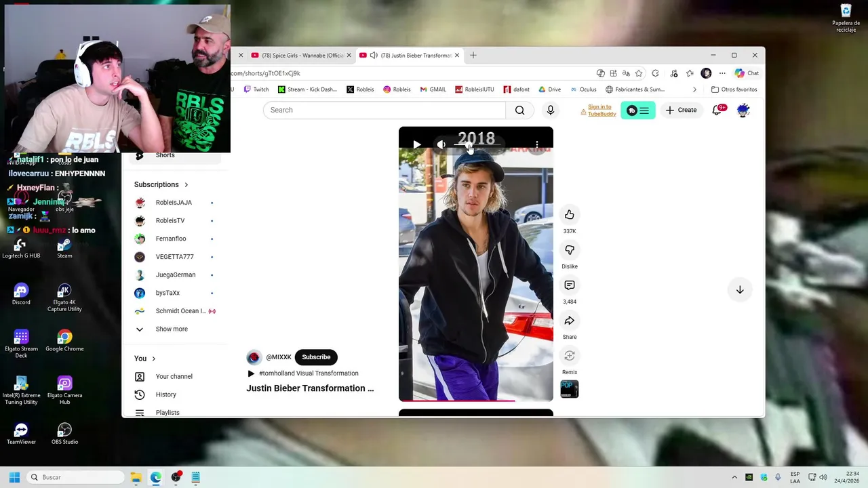Expand Subscriptions section chevron
868x488 pixels.
186,184
